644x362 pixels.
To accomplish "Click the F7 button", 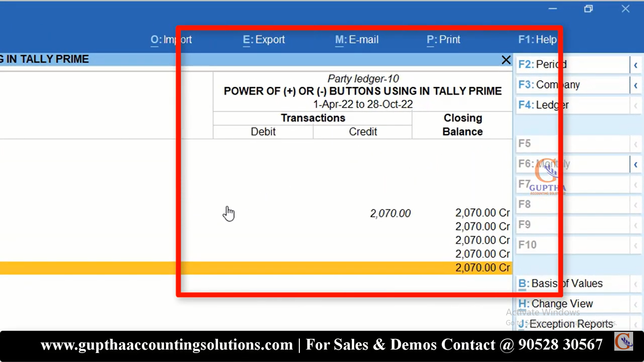I will [x=573, y=184].
